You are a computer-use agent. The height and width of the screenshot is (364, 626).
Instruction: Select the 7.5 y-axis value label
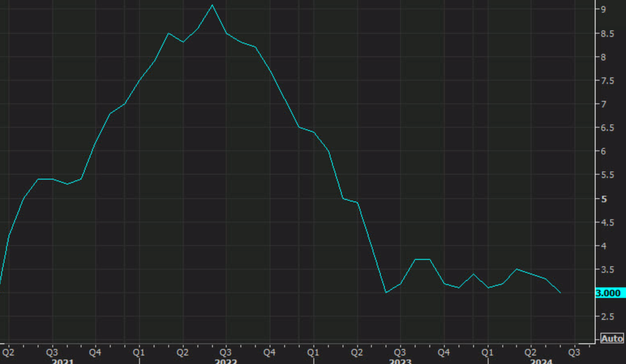pyautogui.click(x=607, y=81)
